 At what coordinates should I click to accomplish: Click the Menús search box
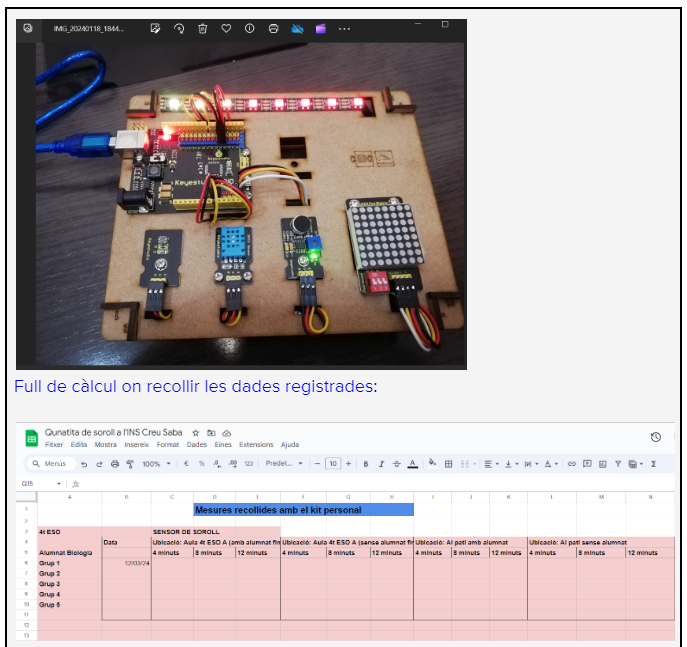pos(50,464)
